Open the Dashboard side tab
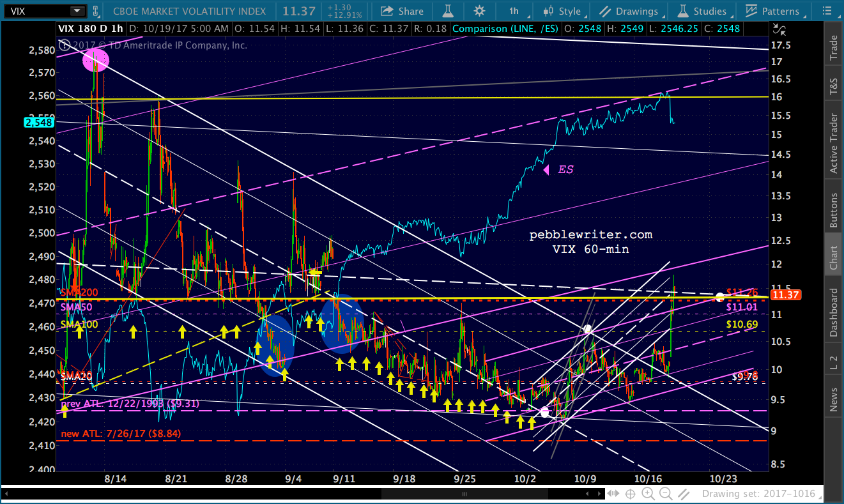The width and height of the screenshot is (844, 504). [x=833, y=312]
